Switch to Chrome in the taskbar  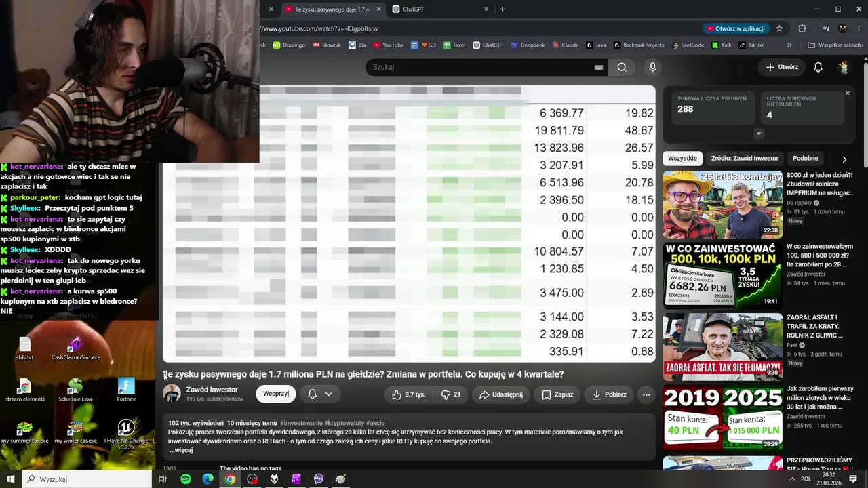tap(230, 479)
